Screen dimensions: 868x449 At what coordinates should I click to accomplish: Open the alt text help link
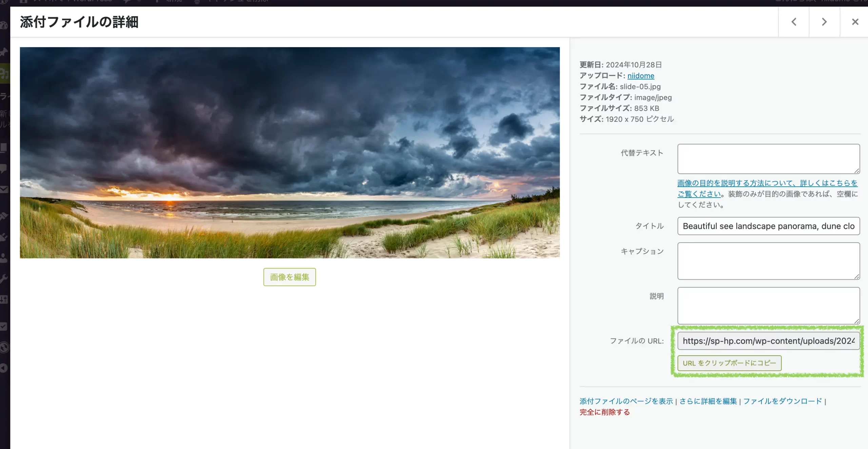[x=767, y=183]
